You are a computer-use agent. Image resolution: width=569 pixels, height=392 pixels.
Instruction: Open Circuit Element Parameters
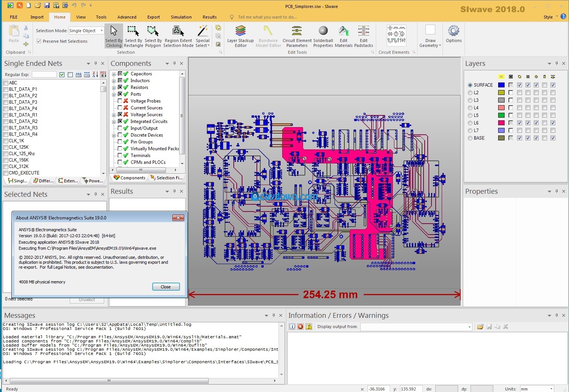tap(297, 36)
